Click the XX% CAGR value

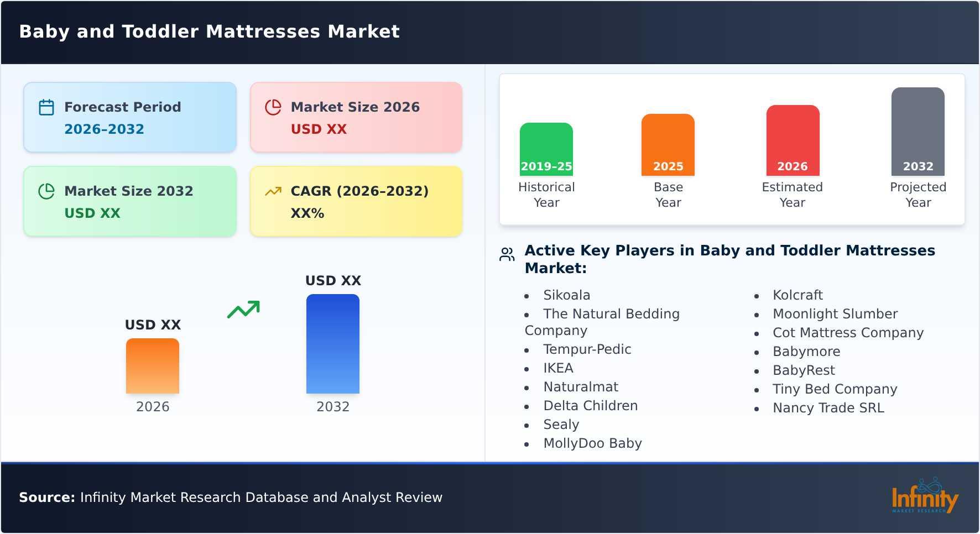click(307, 213)
